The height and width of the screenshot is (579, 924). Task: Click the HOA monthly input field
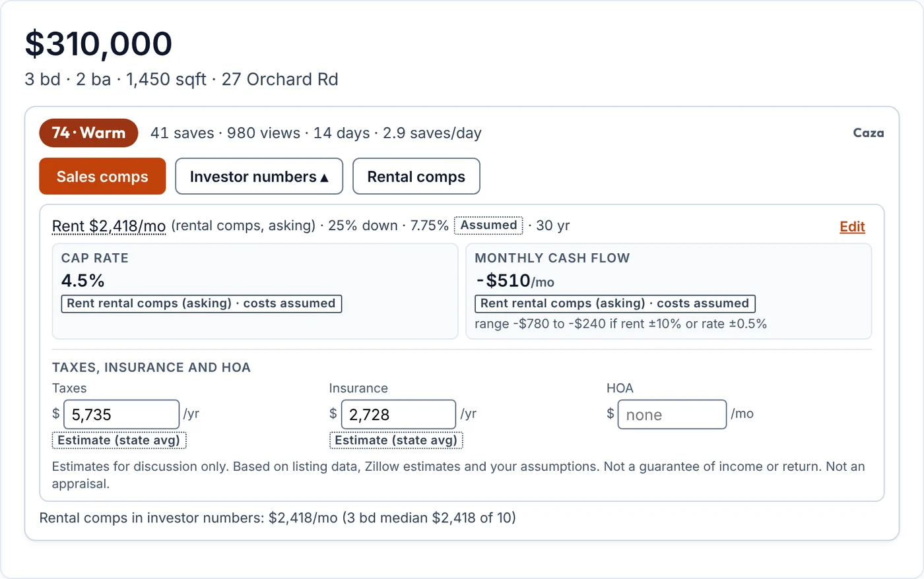point(672,414)
